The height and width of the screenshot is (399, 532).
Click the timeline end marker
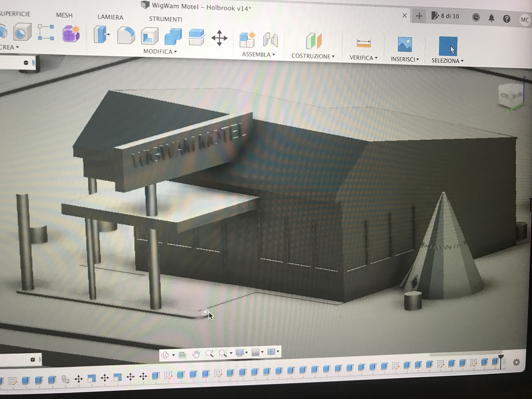coord(501,361)
